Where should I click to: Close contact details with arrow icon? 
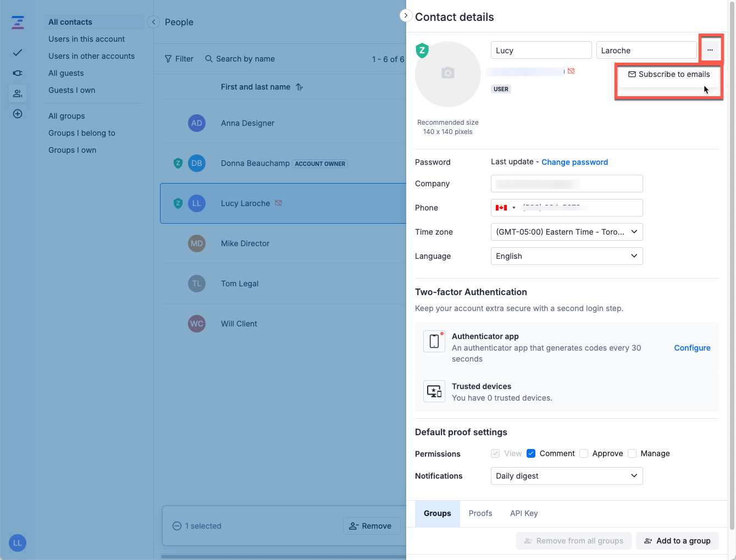(x=406, y=15)
